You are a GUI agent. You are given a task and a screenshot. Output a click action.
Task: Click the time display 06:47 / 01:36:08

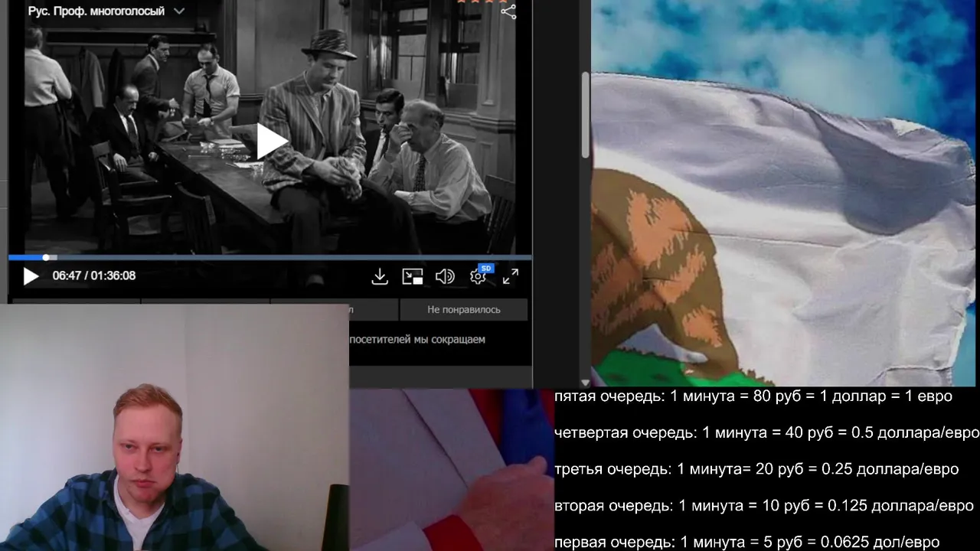click(94, 275)
